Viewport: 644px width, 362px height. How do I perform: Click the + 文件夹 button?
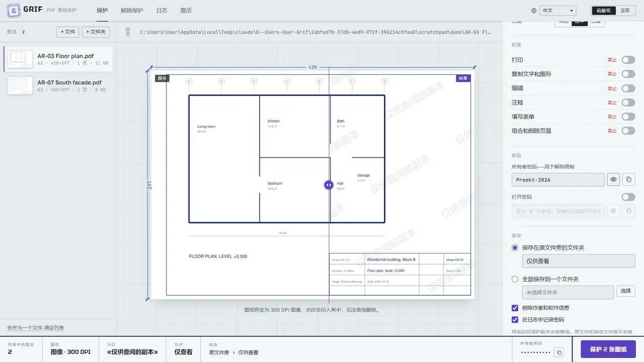tap(96, 32)
